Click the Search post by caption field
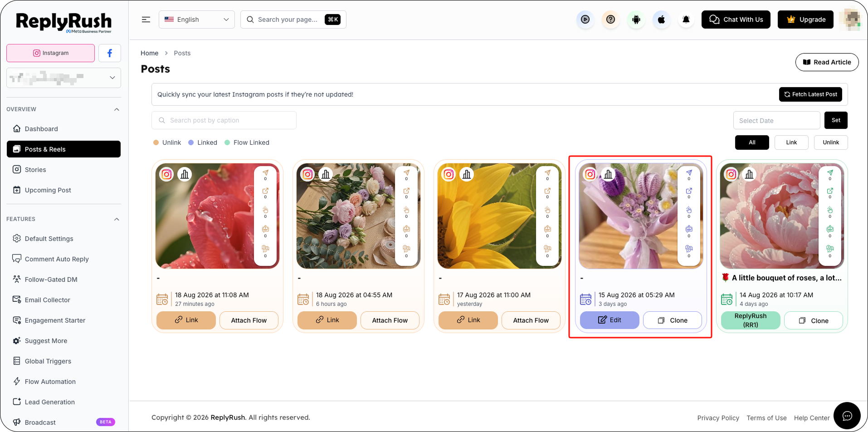868x432 pixels. 224,120
